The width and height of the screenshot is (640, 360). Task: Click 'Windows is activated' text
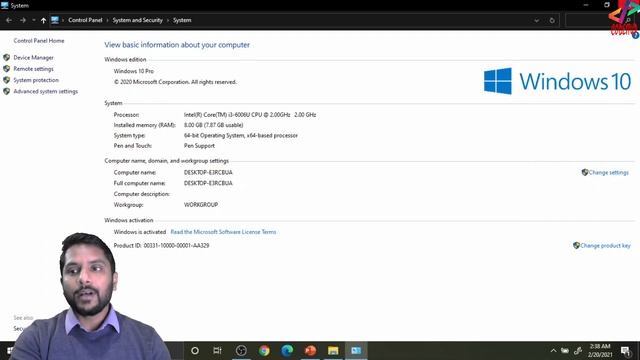[x=140, y=232]
